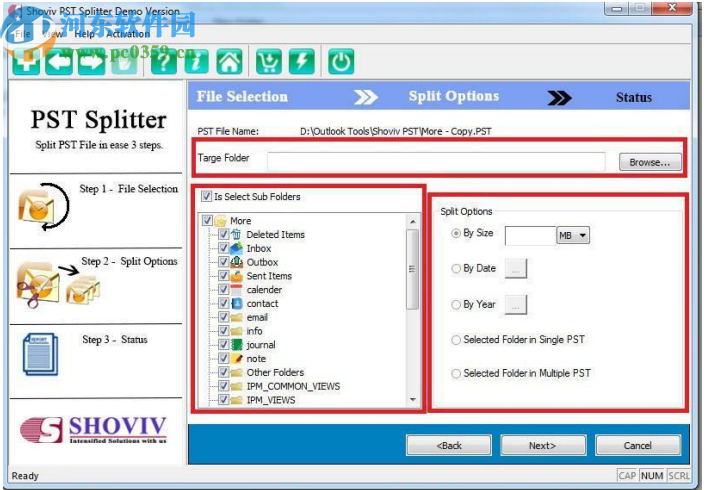The width and height of the screenshot is (711, 490).
Task: Click the green right-arrow Next toolbar icon
Action: 92,62
